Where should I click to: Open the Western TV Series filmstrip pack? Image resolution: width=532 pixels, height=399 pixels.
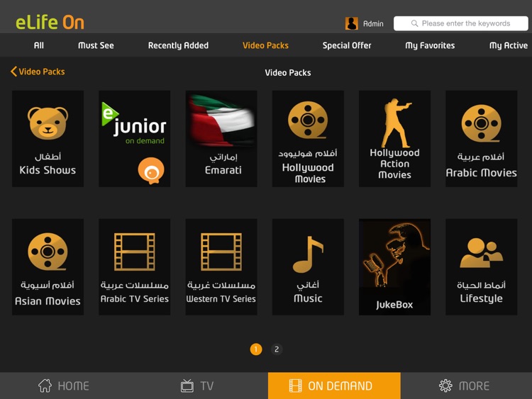[221, 266]
